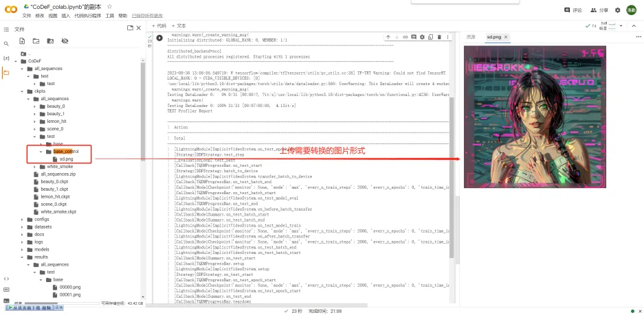Viewport: 644px width, 315px height.
Task: Open the 视图 menu
Action: click(52, 16)
